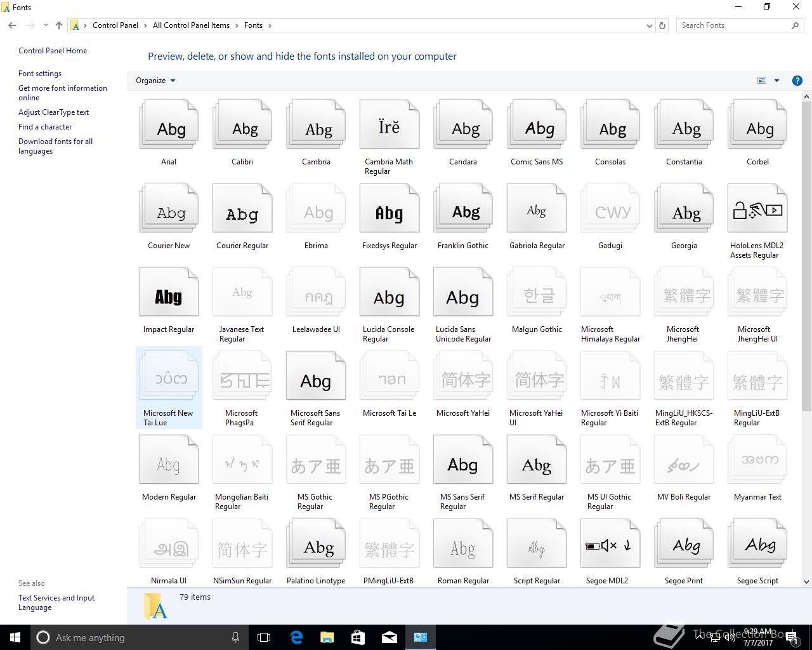Viewport: 812px width, 650px height.
Task: Open the view options dropdown arrow
Action: pyautogui.click(x=776, y=81)
